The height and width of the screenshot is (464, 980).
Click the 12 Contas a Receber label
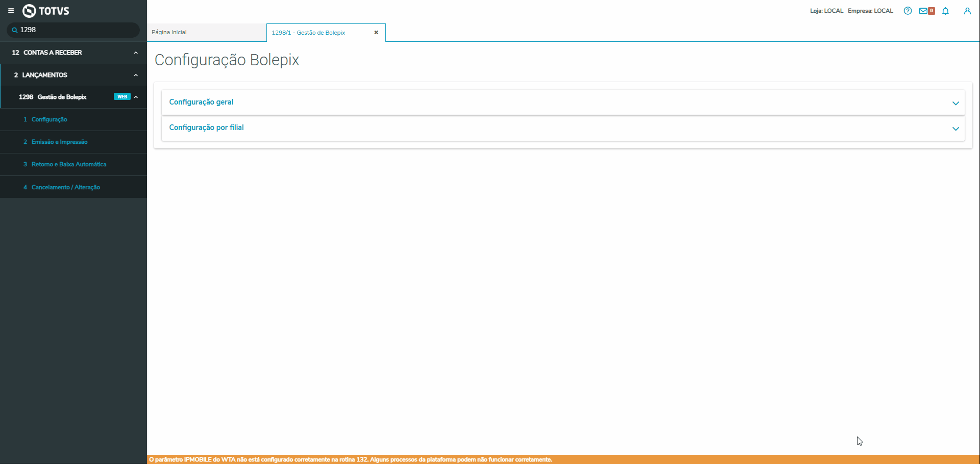47,53
